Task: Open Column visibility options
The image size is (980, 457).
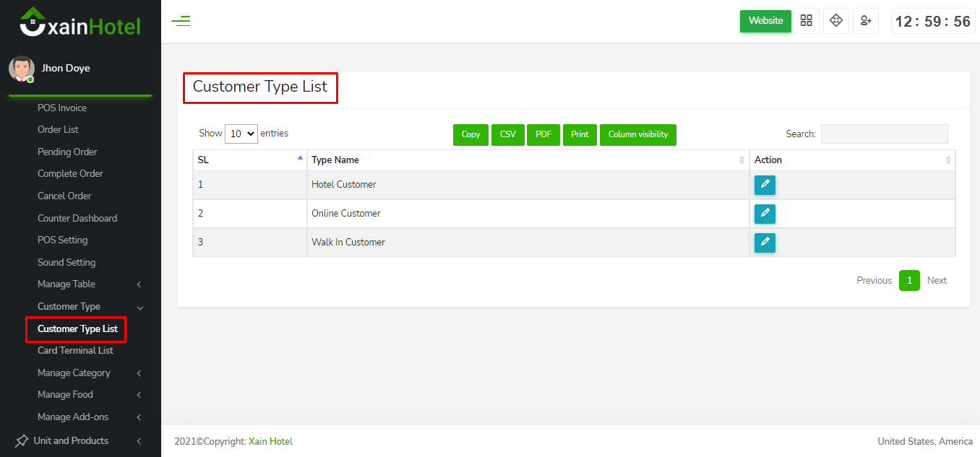Action: pyautogui.click(x=637, y=134)
